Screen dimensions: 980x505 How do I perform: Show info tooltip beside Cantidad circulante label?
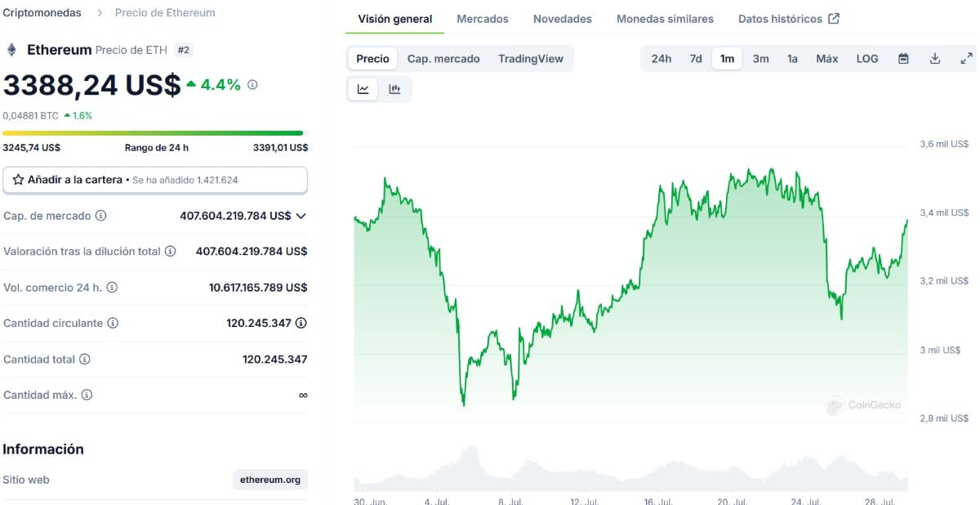[x=113, y=324]
